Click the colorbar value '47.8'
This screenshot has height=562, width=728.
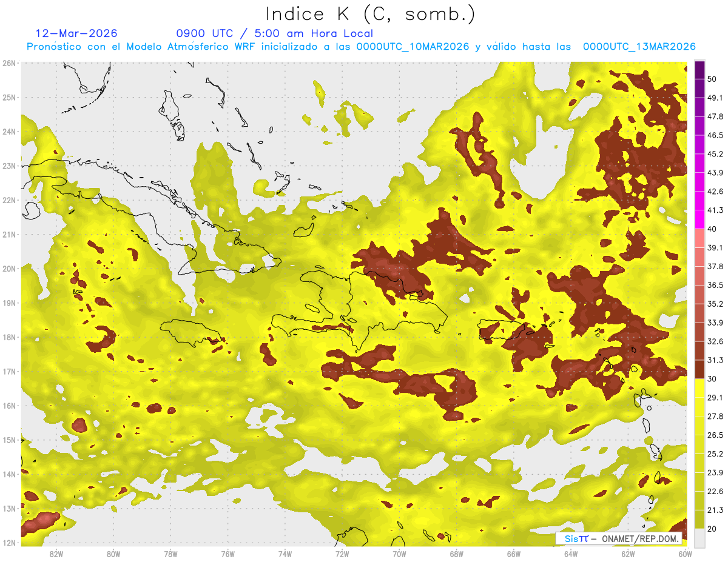coord(715,116)
